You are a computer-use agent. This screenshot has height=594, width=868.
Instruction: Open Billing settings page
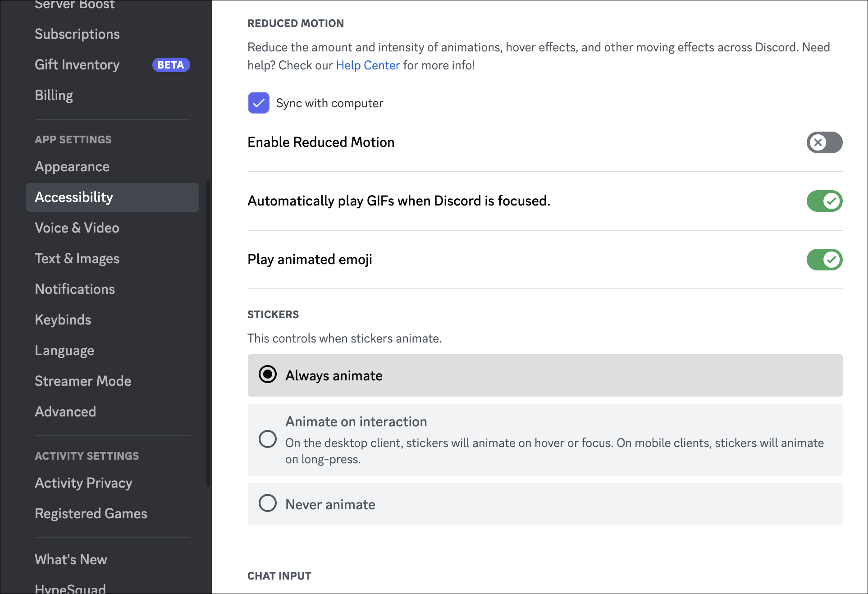54,95
